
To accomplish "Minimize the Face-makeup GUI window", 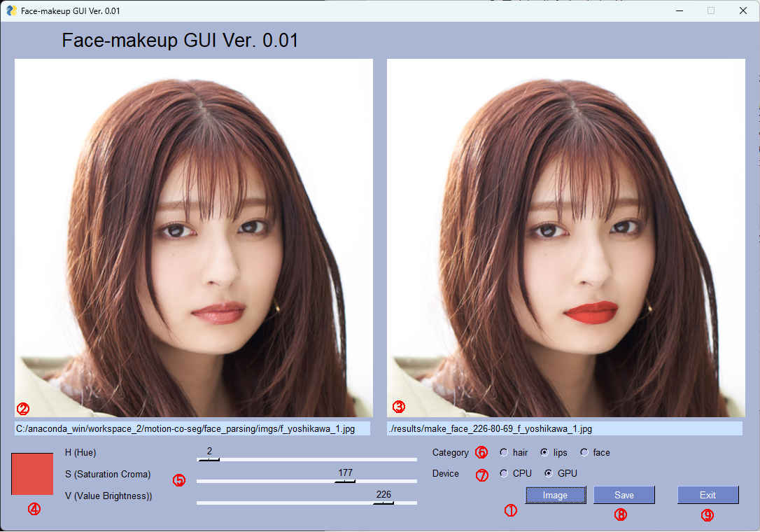I will click(x=679, y=10).
